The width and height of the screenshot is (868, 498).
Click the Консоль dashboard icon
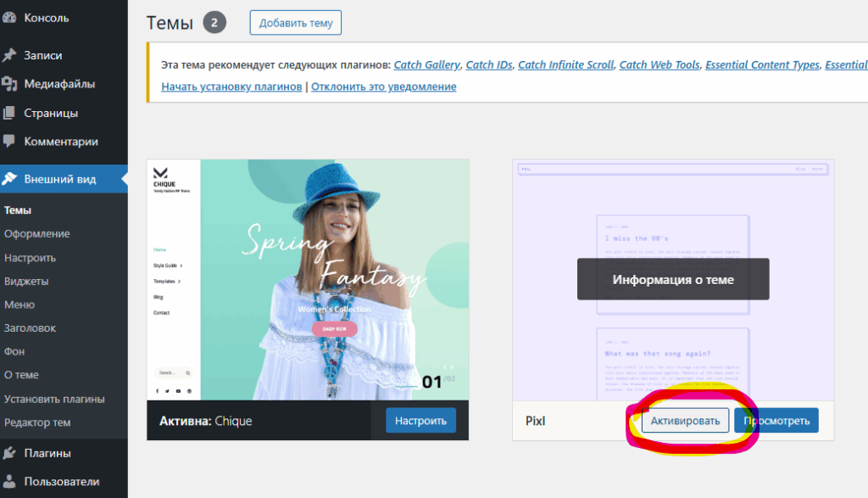(10, 18)
